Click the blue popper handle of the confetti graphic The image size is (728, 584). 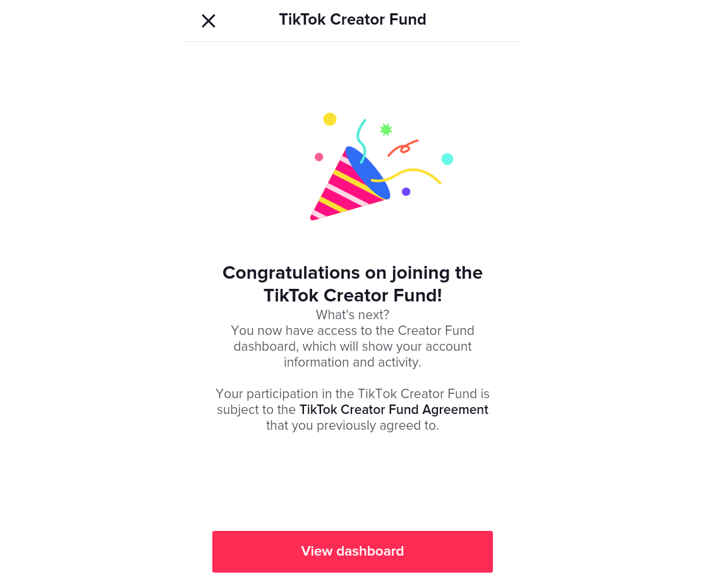[x=370, y=173]
